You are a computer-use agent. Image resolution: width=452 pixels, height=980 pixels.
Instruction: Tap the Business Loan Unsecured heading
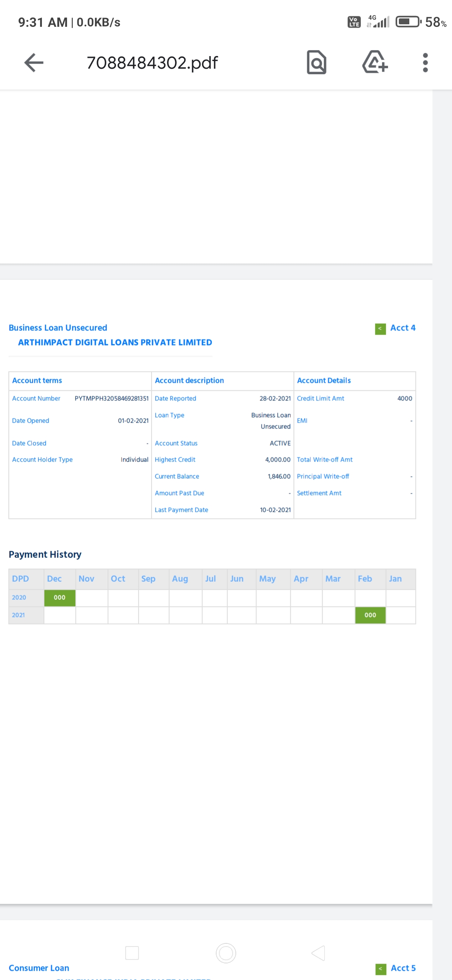click(x=58, y=328)
